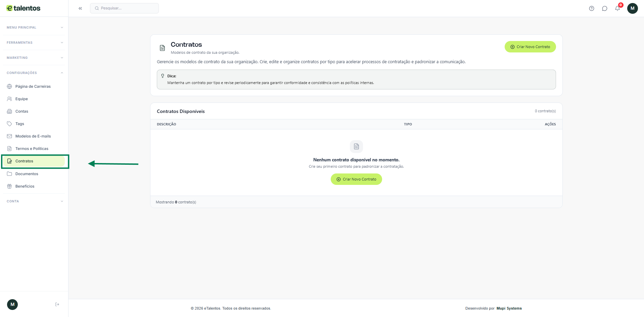Image resolution: width=644 pixels, height=317 pixels.
Task: Click the eTalentos logo
Action: click(24, 8)
